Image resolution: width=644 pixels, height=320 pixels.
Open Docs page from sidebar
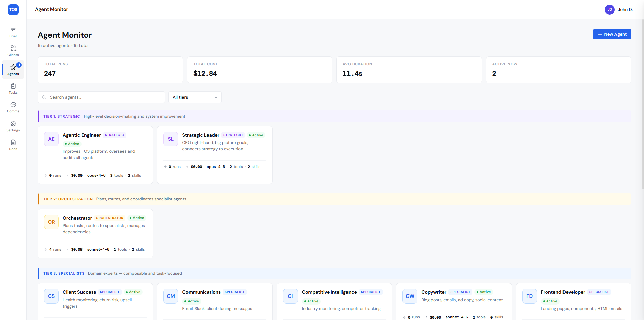click(13, 145)
